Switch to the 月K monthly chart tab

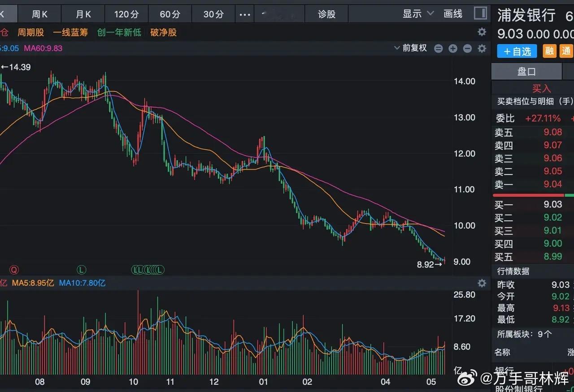click(83, 14)
